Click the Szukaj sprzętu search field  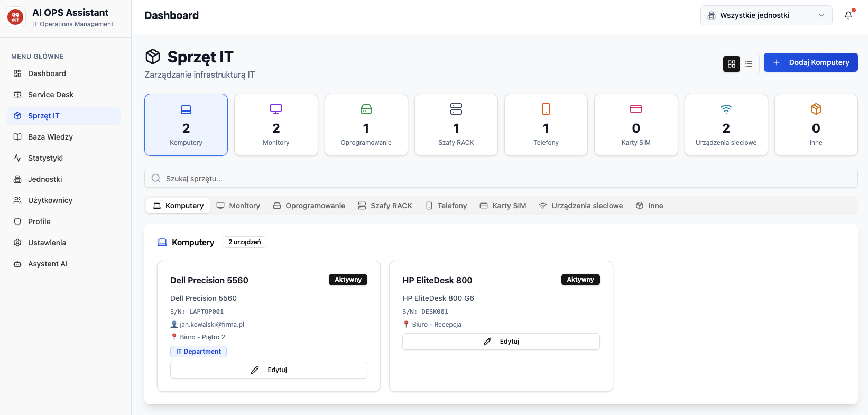(501, 179)
